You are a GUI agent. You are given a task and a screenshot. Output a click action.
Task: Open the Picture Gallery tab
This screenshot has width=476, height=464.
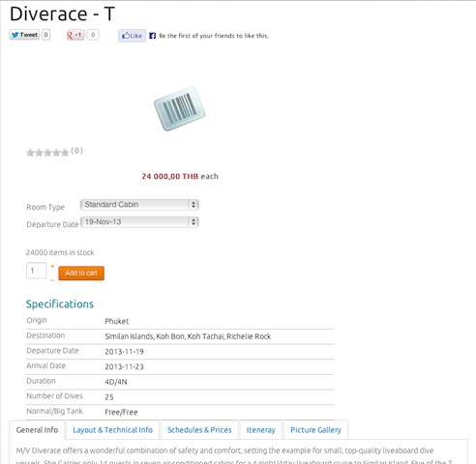point(315,430)
